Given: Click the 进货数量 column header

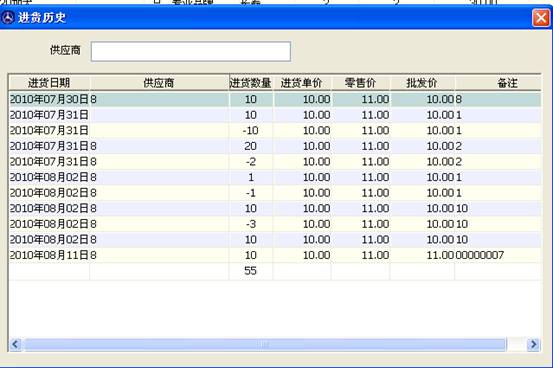Looking at the screenshot, I should 250,83.
